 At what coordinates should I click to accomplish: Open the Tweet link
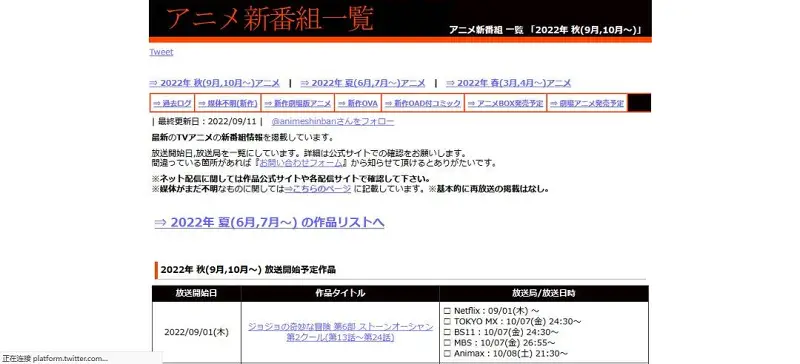click(161, 52)
